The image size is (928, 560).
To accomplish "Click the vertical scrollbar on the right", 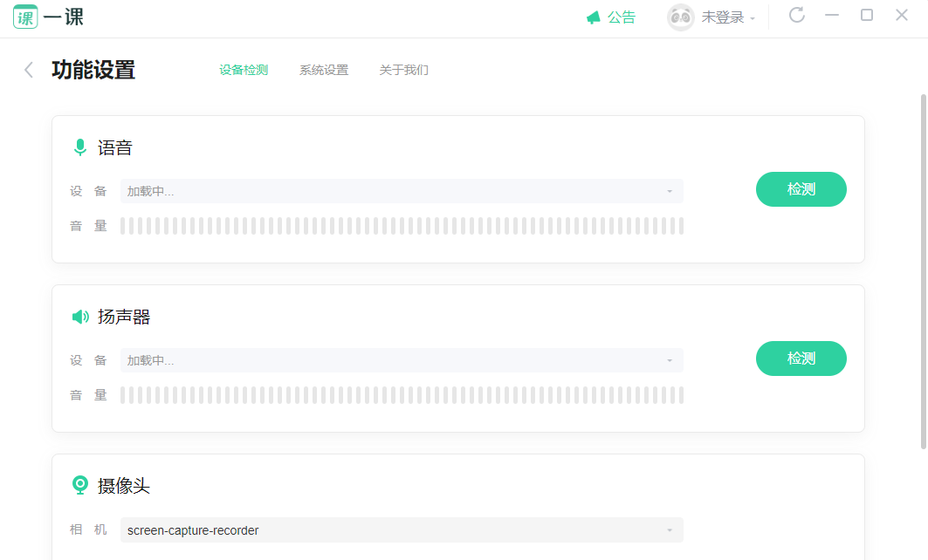I will click(924, 271).
